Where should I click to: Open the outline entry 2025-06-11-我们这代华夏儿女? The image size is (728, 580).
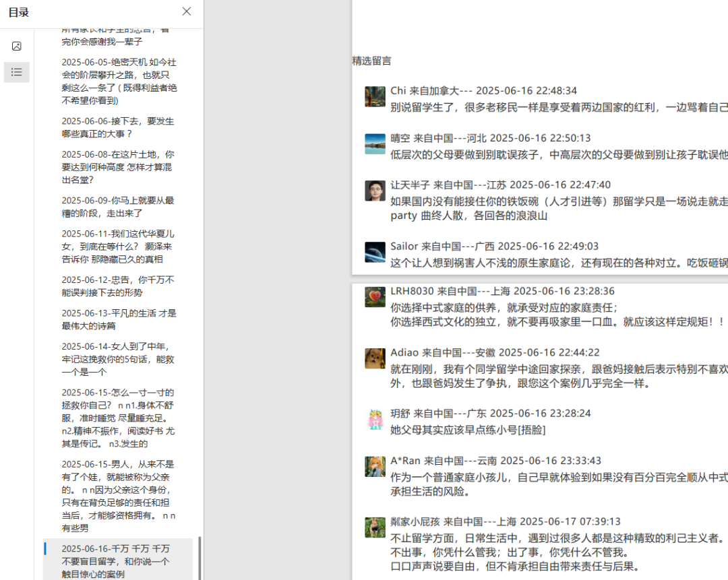click(x=118, y=247)
